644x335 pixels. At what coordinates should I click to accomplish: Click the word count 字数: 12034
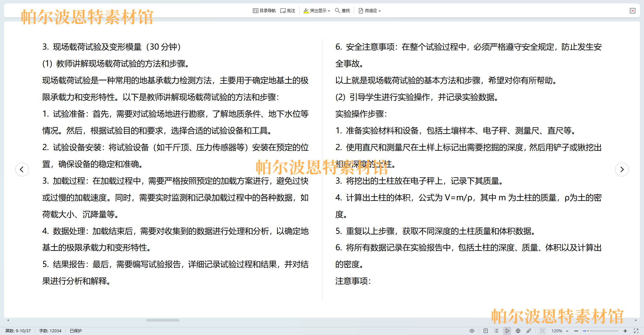[x=50, y=331]
